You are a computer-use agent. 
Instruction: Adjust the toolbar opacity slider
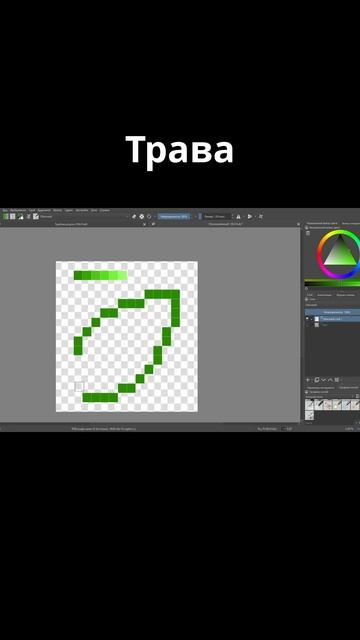[174, 216]
